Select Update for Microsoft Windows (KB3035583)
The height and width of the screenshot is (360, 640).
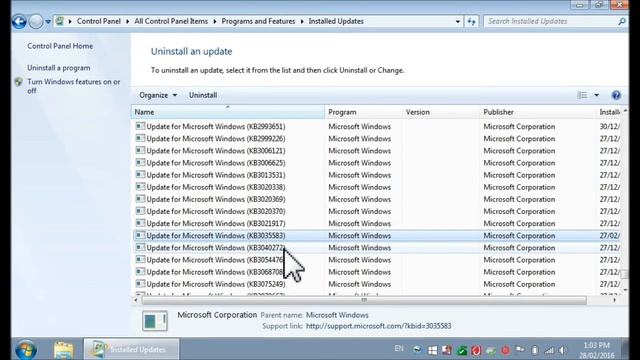pyautogui.click(x=376, y=236)
